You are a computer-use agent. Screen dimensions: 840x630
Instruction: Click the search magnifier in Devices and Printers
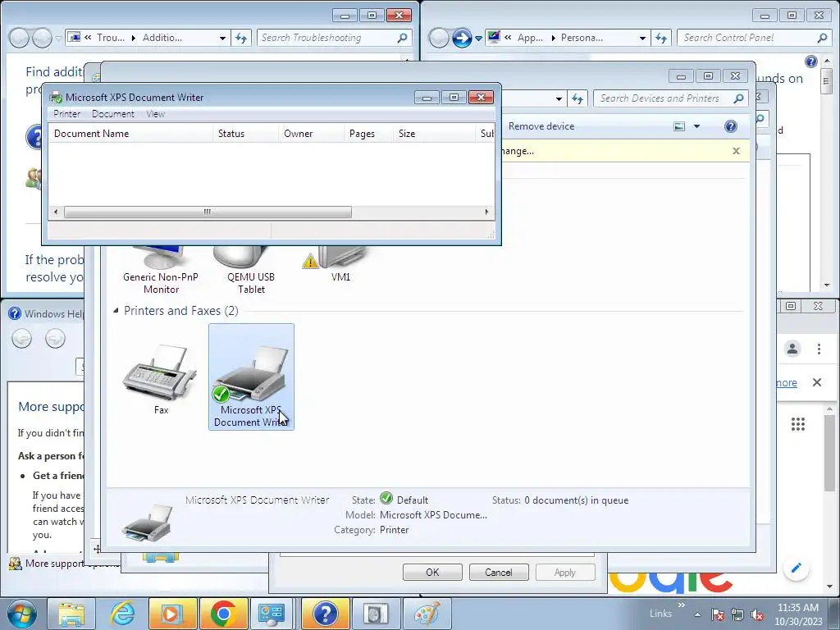[739, 98]
